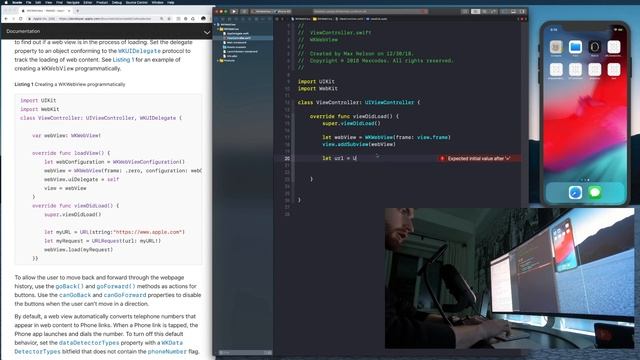Image resolution: width=640 pixels, height=360 pixels.
Task: Open the goBack() documentation link
Action: click(70, 286)
